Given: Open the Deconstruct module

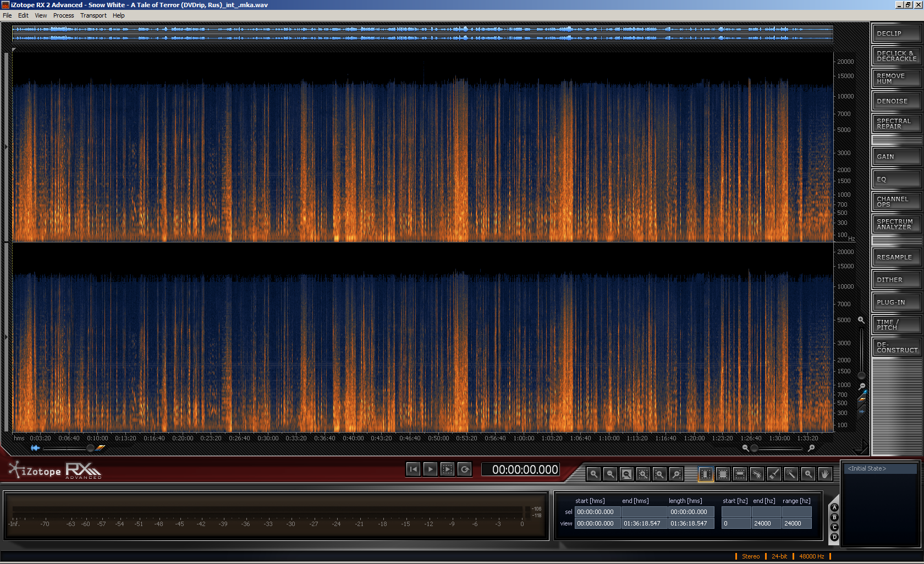Looking at the screenshot, I should (x=897, y=347).
